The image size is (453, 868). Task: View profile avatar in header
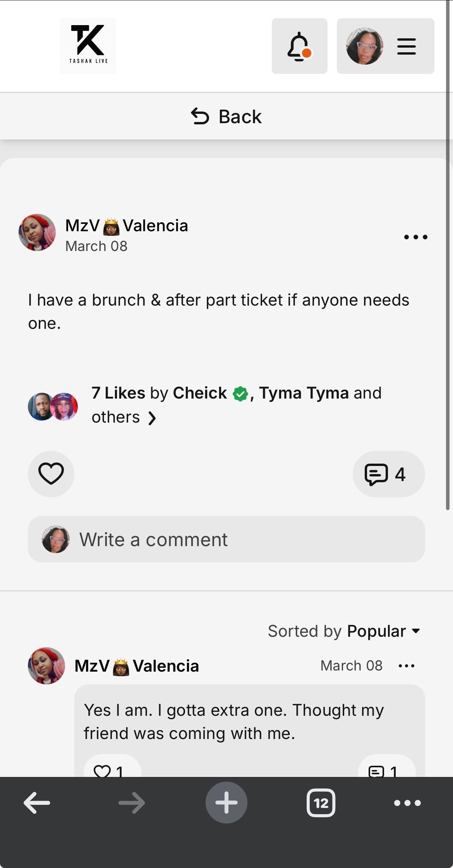click(365, 46)
